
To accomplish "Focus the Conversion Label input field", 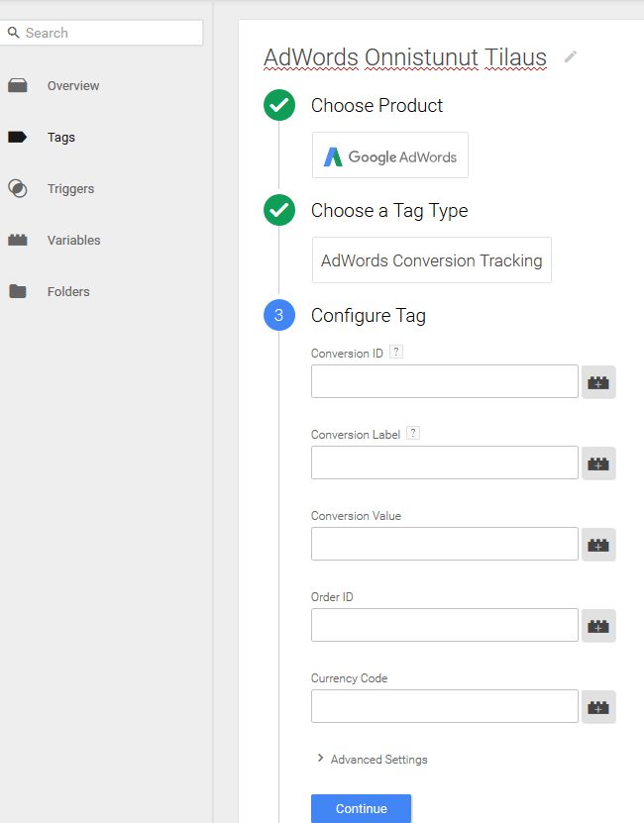I will [445, 463].
